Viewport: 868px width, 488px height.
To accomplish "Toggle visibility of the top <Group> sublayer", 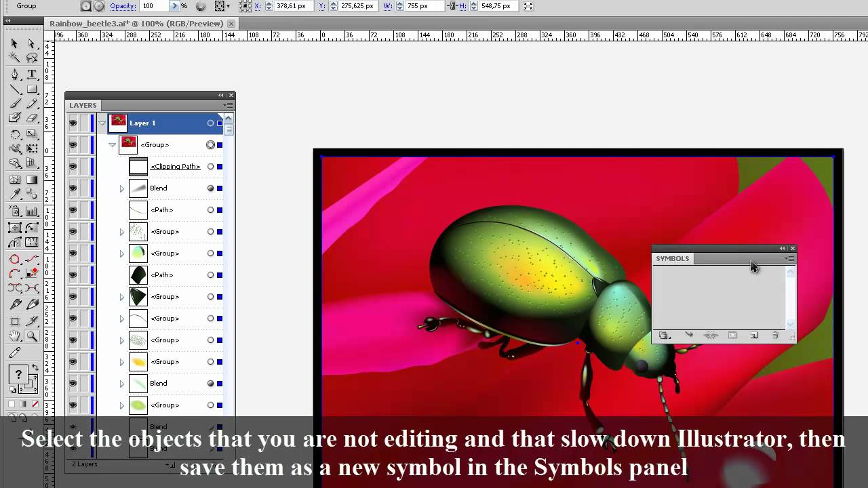I will click(73, 145).
